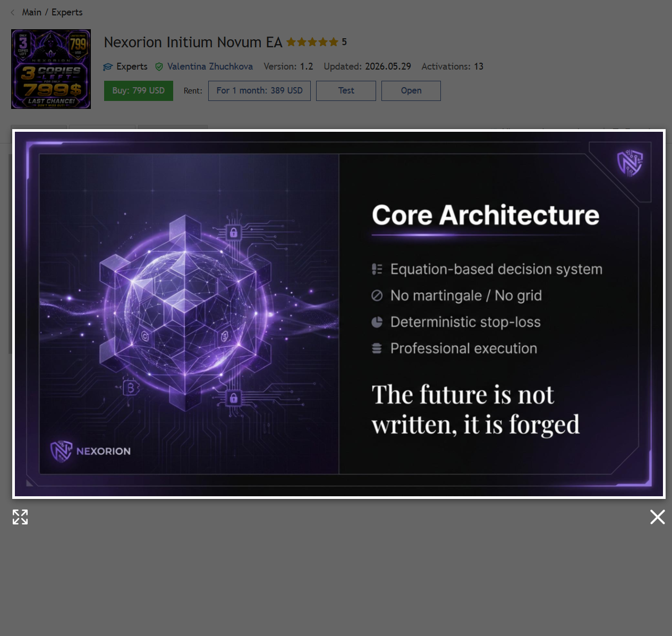
Task: Click Updated: 2026.05.29 text
Action: (x=368, y=66)
